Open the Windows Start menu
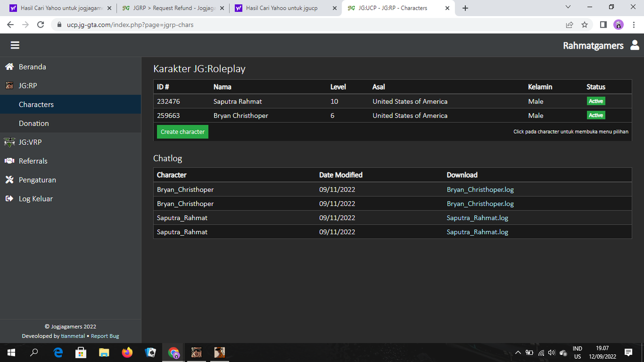644x362 pixels. [x=11, y=352]
